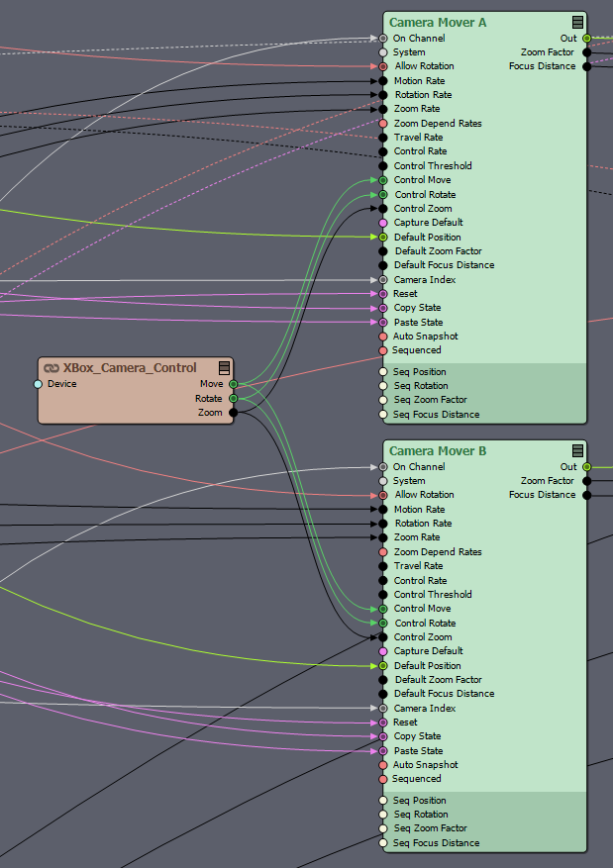This screenshot has width=613, height=868.
Task: Click System port of Camera Mover B
Action: tap(382, 481)
